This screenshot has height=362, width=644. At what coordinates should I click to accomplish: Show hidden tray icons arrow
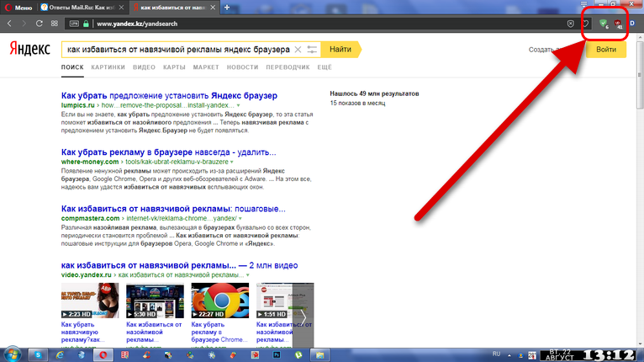[509, 355]
